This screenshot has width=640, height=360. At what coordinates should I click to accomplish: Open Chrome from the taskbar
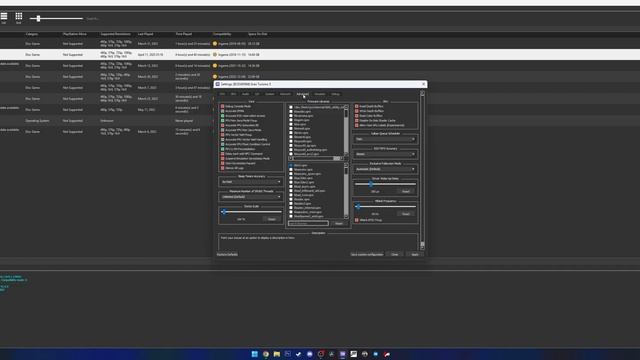tap(266, 354)
